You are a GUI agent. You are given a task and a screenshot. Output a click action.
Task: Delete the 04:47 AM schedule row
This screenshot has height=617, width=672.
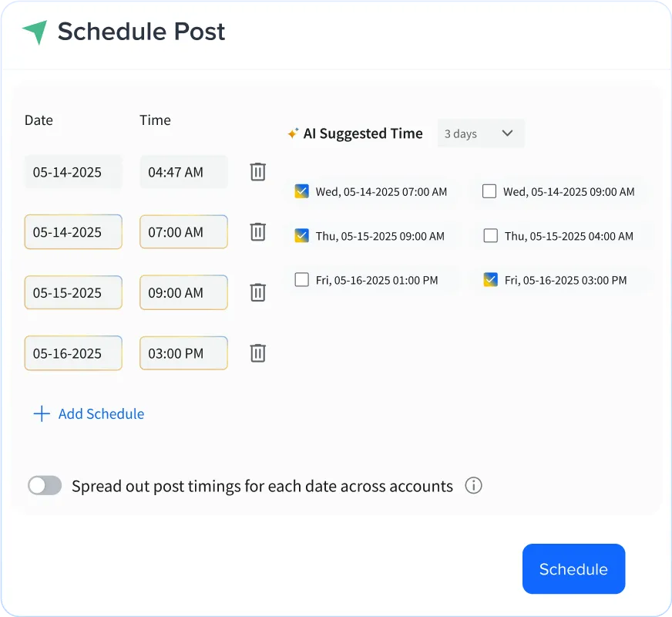(258, 172)
